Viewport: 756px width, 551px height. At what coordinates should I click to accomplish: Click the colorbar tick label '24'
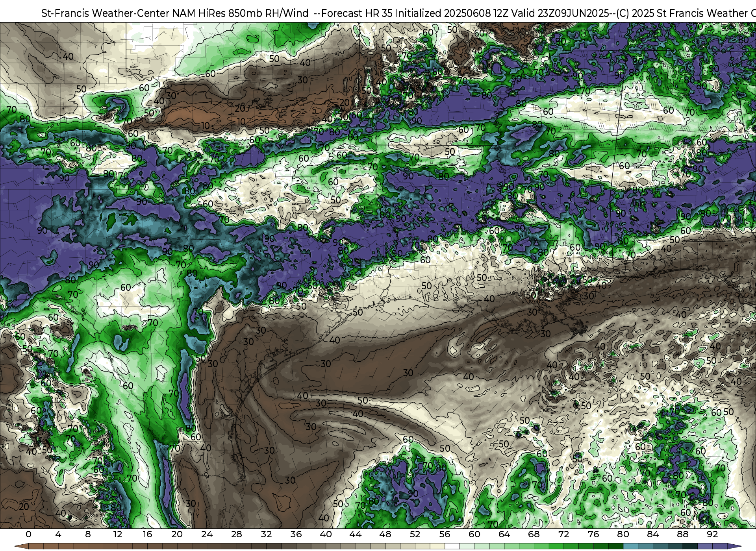pos(207,534)
